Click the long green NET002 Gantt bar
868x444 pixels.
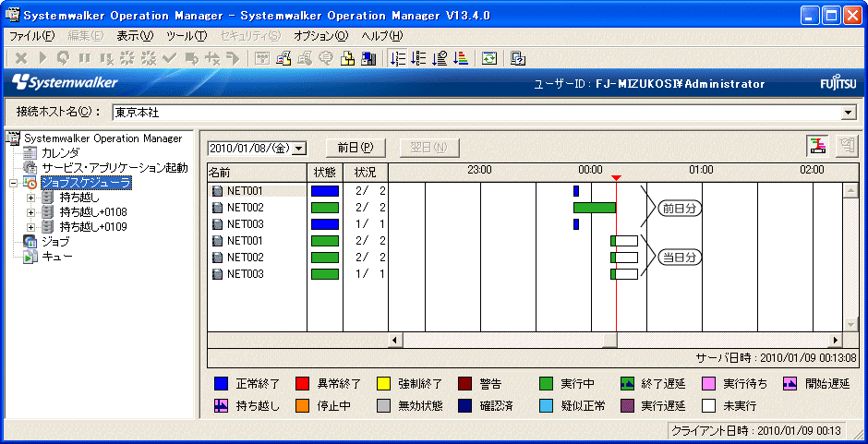[x=595, y=208]
